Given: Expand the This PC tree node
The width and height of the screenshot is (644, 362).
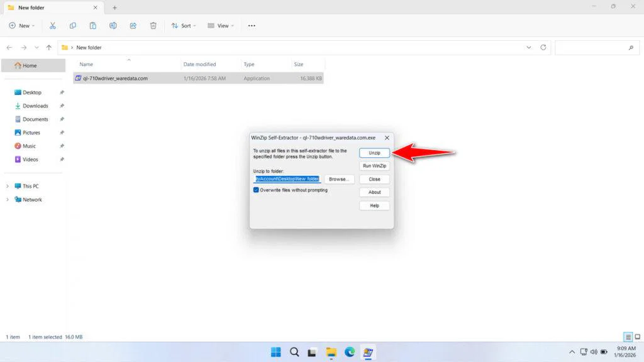Looking at the screenshot, I should 8,186.
